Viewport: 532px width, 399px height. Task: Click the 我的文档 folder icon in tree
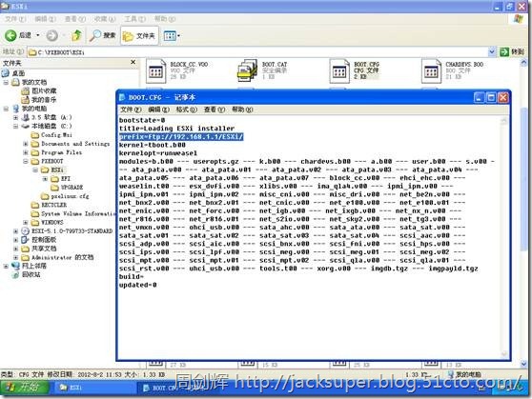click(x=15, y=82)
